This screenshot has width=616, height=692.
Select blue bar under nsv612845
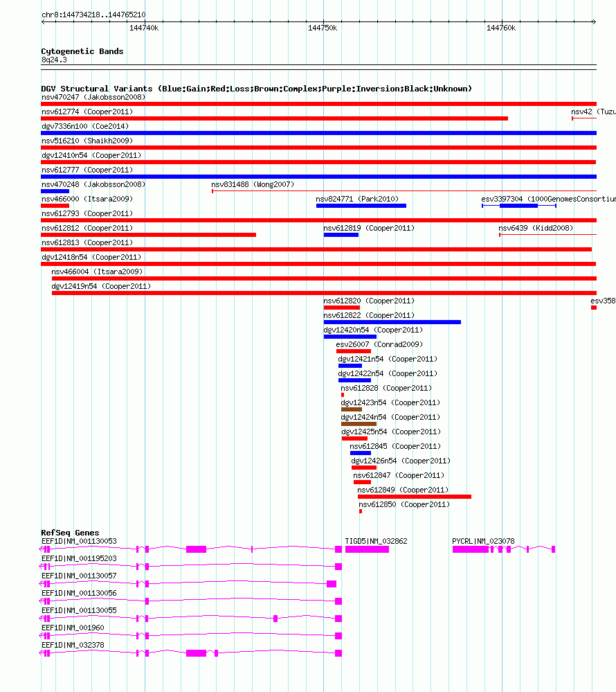pyautogui.click(x=361, y=453)
